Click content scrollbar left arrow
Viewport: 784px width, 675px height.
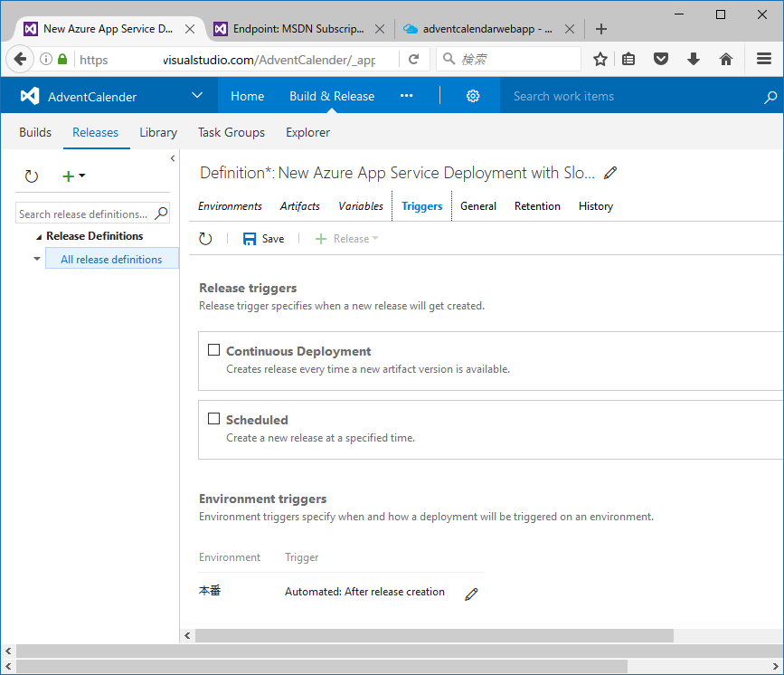point(187,635)
